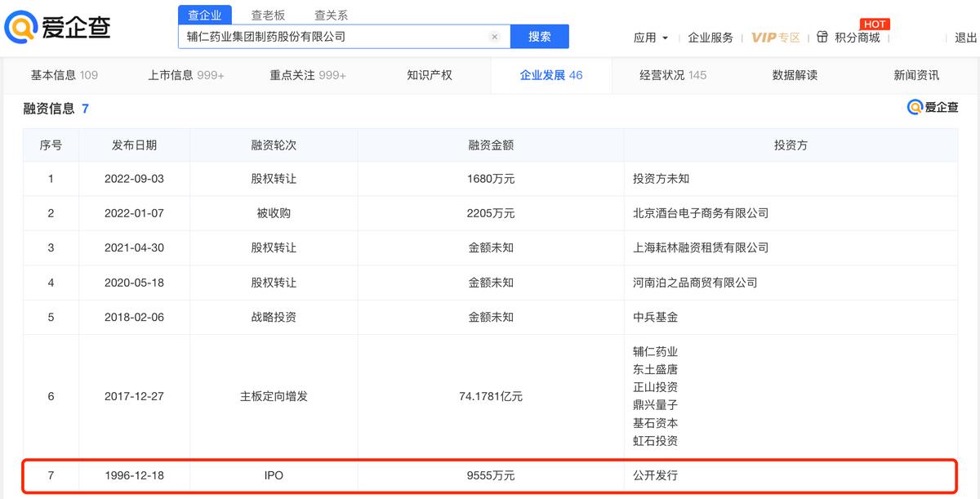Open the 上市信息 tab
This screenshot has width=980, height=499.
coord(186,75)
